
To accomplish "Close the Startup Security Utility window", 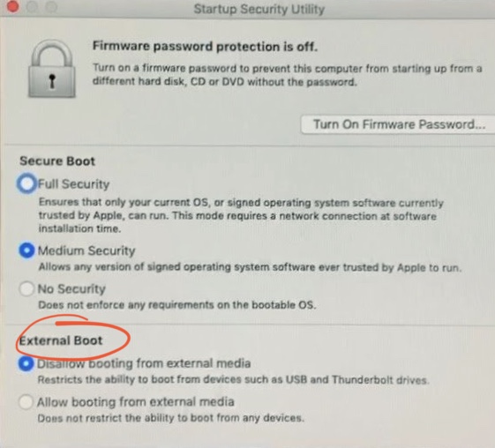I will tap(12, 6).
